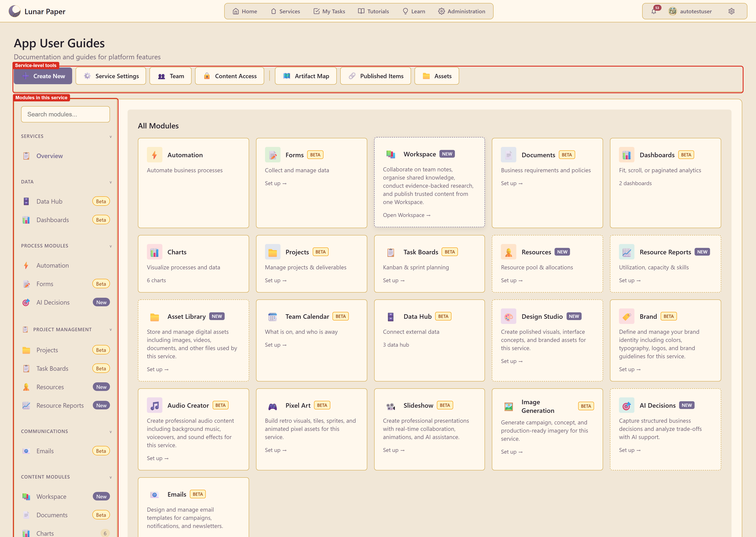Click the notification bell icon
The image size is (756, 537).
(654, 11)
